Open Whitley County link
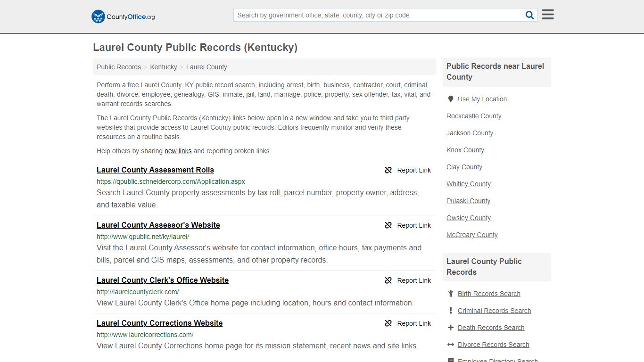This screenshot has width=644, height=362. click(x=469, y=184)
